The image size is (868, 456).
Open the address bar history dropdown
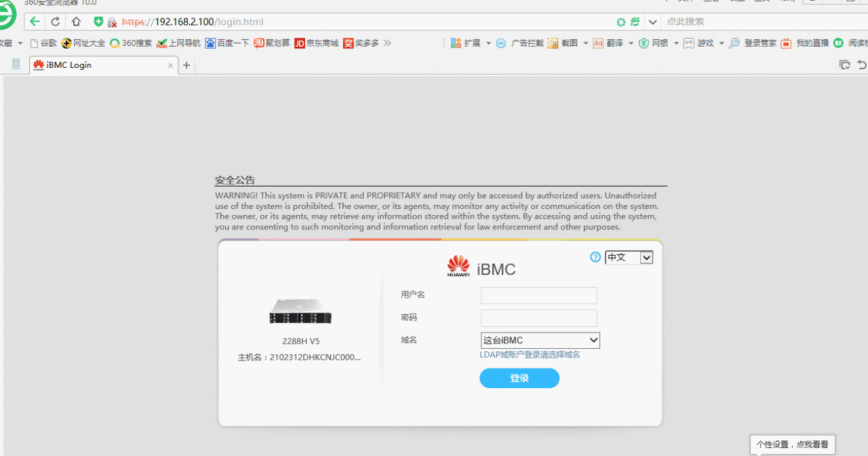click(652, 22)
